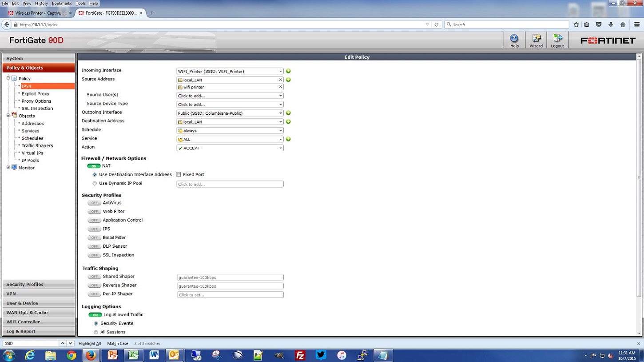Open the Source Device Type dropdown
This screenshot has height=362, width=644.
click(230, 105)
